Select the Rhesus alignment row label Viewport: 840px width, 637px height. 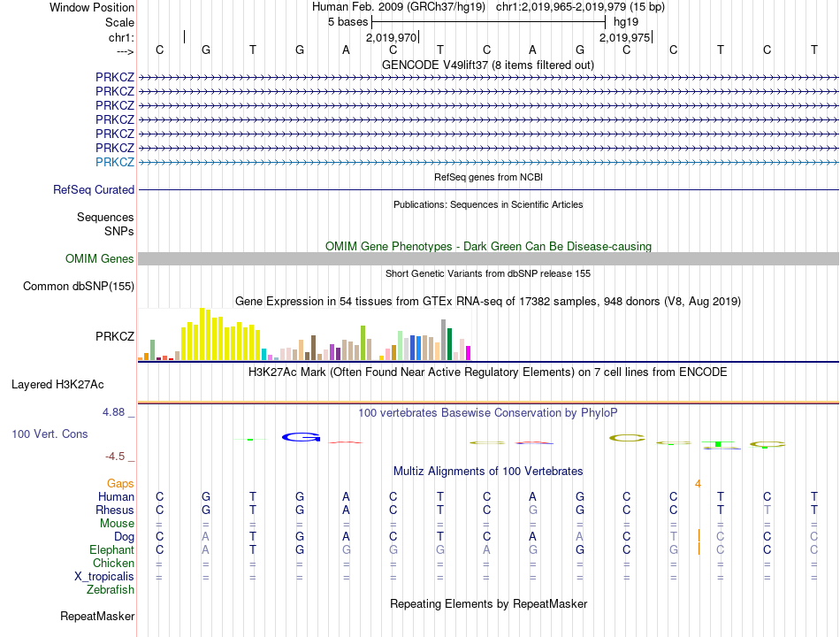pos(115,510)
